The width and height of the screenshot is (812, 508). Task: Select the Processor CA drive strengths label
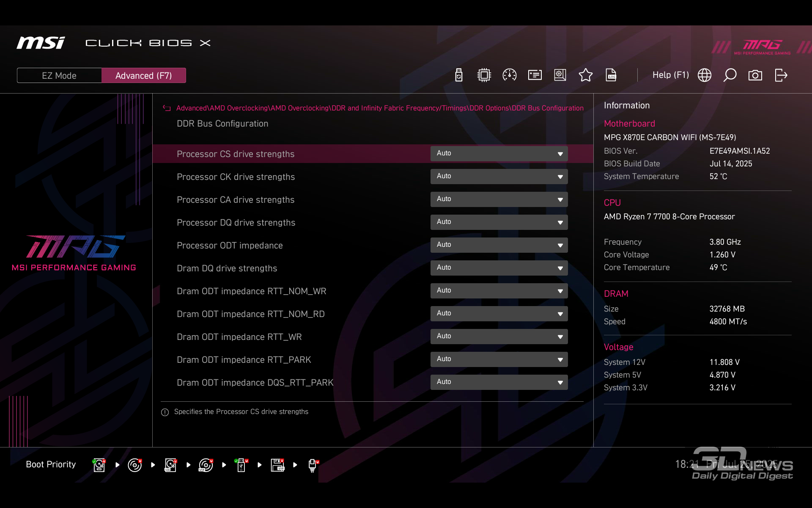coord(236,200)
